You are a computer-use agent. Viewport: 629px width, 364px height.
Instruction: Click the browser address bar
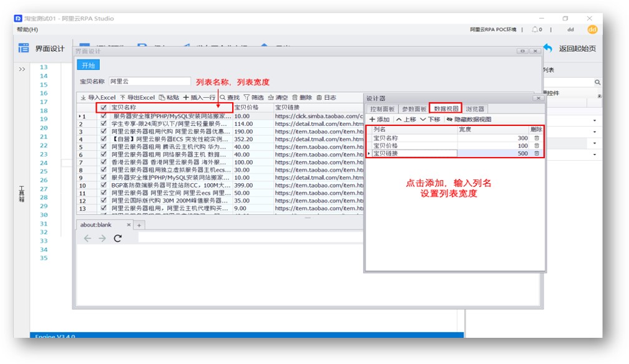[251, 239]
